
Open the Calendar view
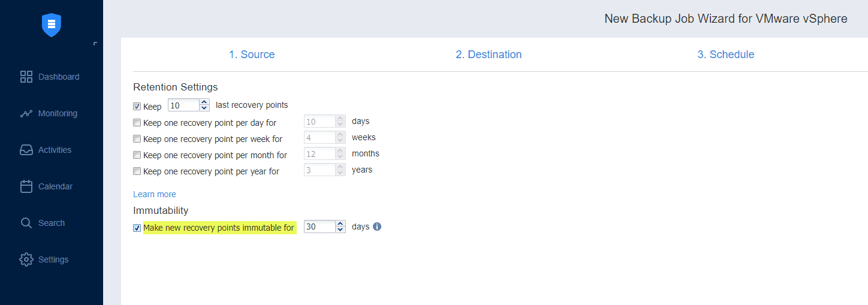pos(55,186)
